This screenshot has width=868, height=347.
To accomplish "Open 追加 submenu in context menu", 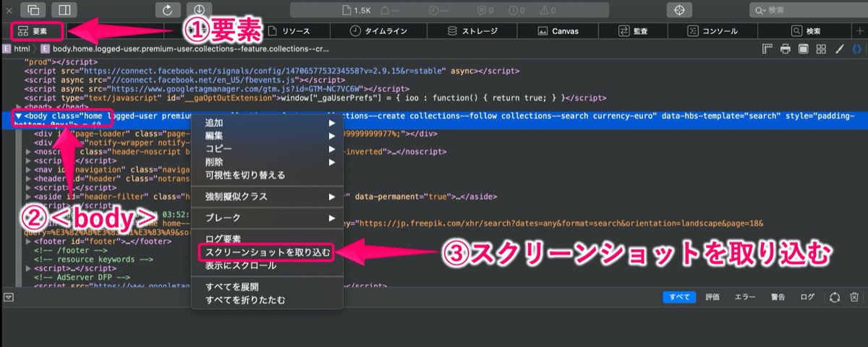I will (267, 123).
